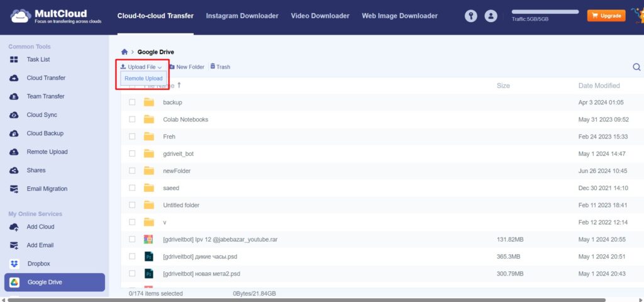Viewport: 644px width, 302px height.
Task: Open Email Migration tool
Action: (47, 189)
